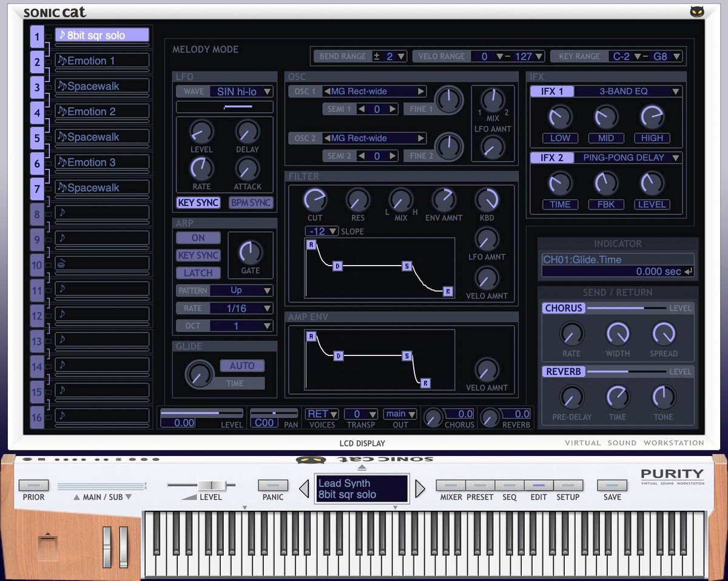Open the LFO WAVE SIN hi-lo dropdown

(x=241, y=92)
